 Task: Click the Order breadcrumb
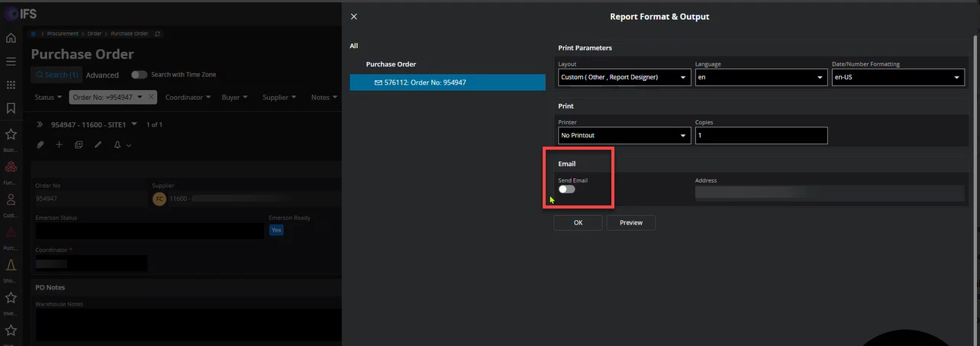pyautogui.click(x=94, y=34)
